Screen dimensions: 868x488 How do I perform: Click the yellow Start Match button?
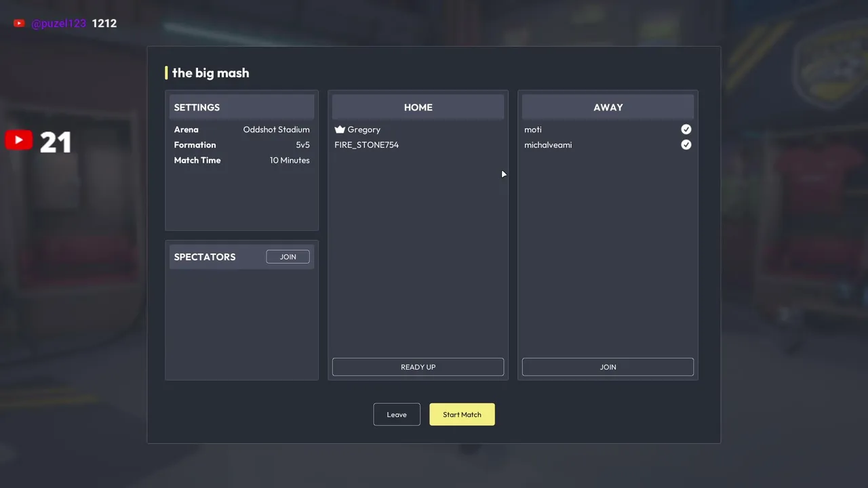point(462,415)
